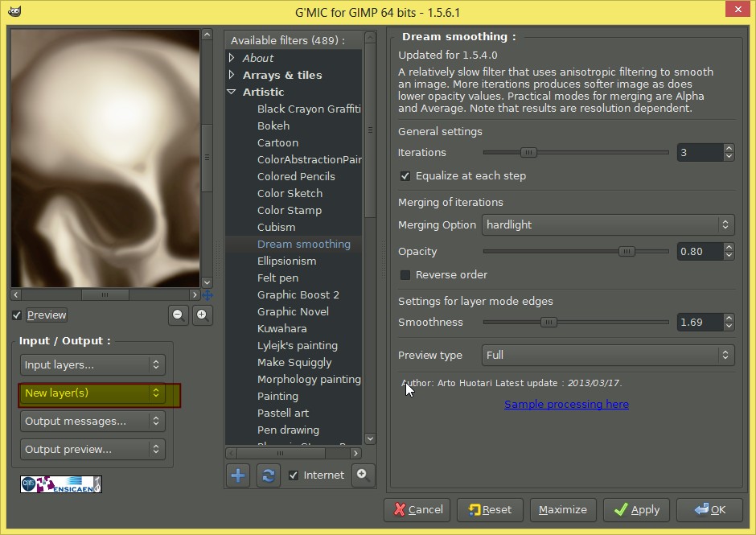Select the Graphic Boost 2 filter
Screen dimensions: 756x535
tap(298, 294)
